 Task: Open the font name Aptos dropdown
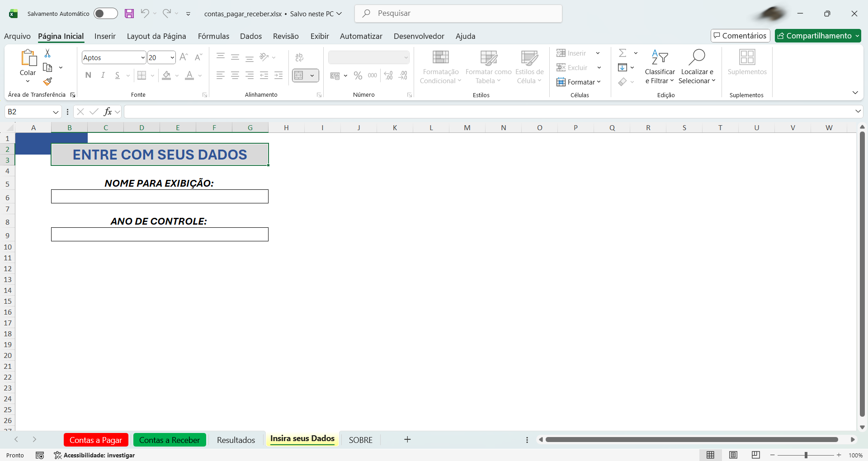pyautogui.click(x=143, y=58)
